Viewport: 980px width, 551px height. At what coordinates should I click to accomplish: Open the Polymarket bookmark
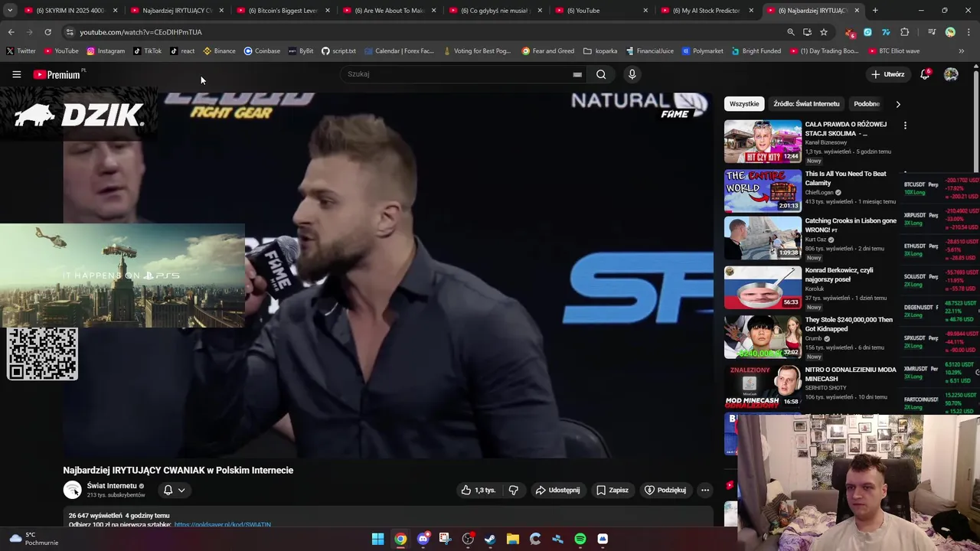click(701, 51)
